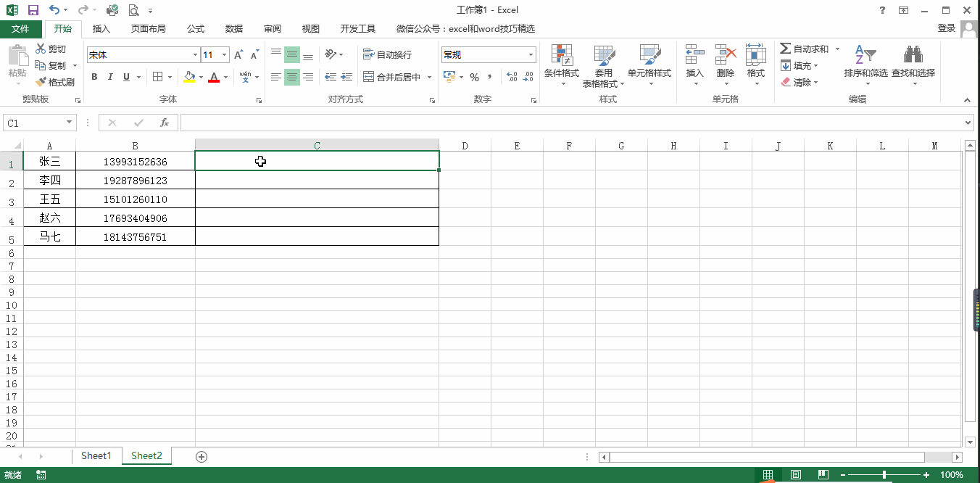Open Sort and Filter (排序和筛选)
This screenshot has width=980, height=483.
865,65
